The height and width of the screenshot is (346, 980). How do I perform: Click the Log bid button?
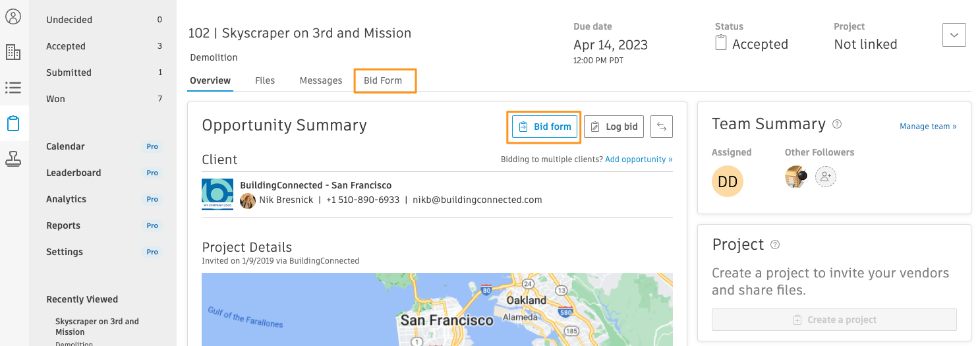[x=615, y=127]
